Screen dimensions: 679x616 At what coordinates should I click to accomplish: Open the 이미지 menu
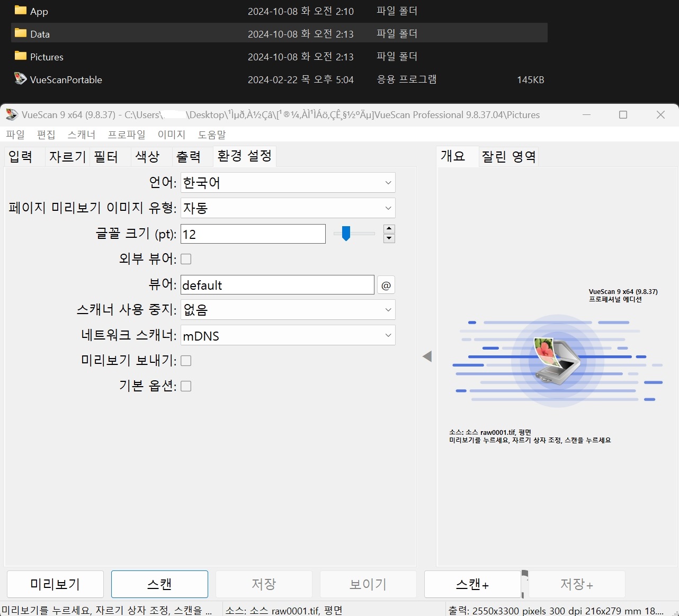(x=172, y=135)
